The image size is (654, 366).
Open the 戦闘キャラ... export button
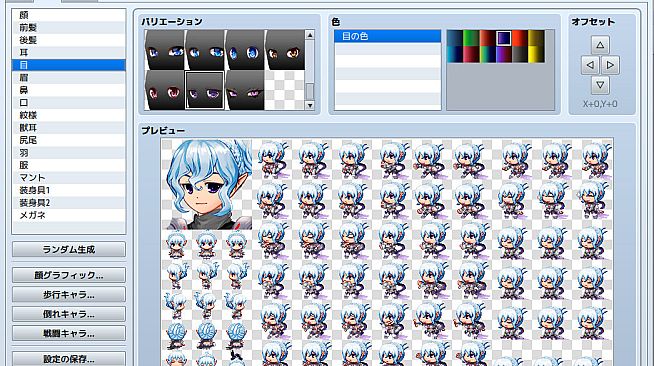[69, 333]
